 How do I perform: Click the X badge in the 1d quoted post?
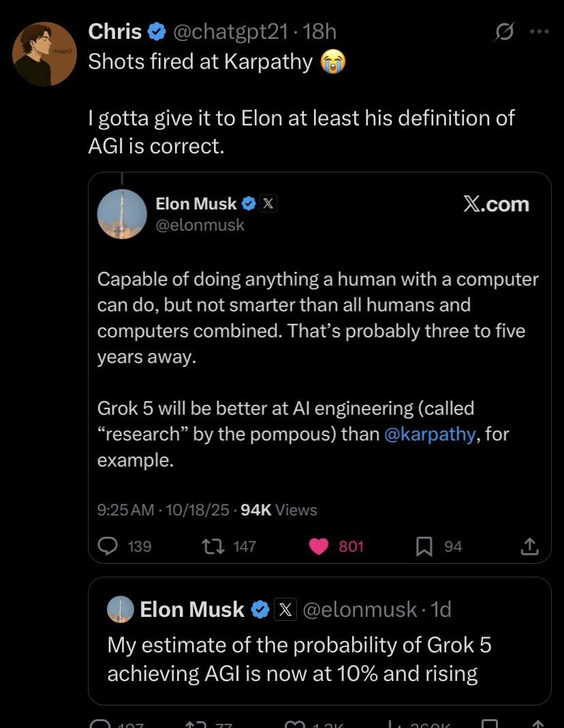tap(284, 609)
